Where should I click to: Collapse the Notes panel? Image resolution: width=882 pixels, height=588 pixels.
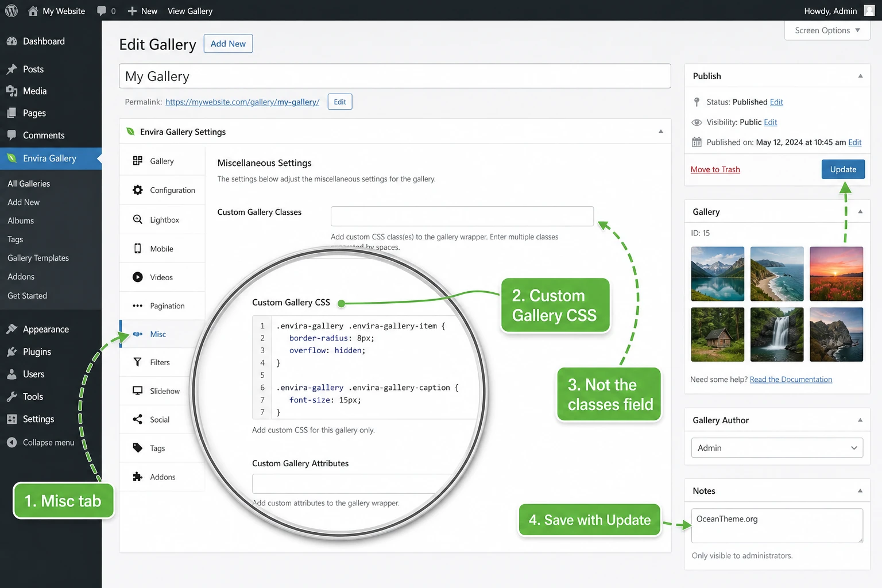[x=860, y=491]
